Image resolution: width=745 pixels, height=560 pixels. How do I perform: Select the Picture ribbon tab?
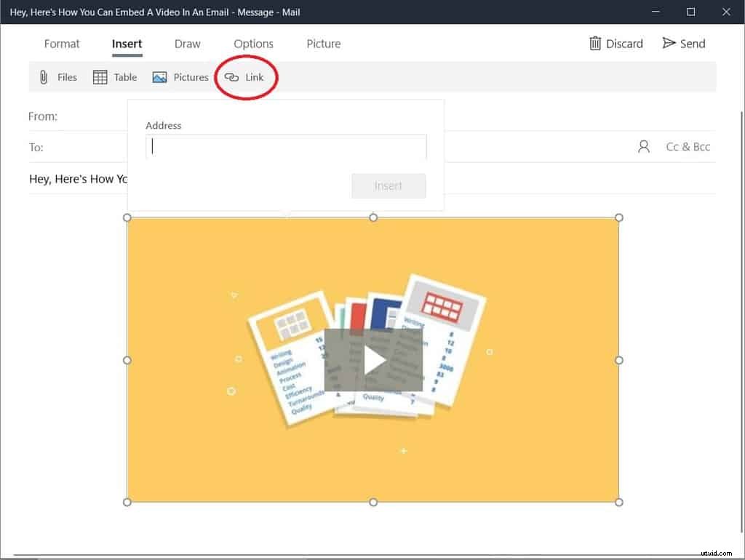pos(323,44)
